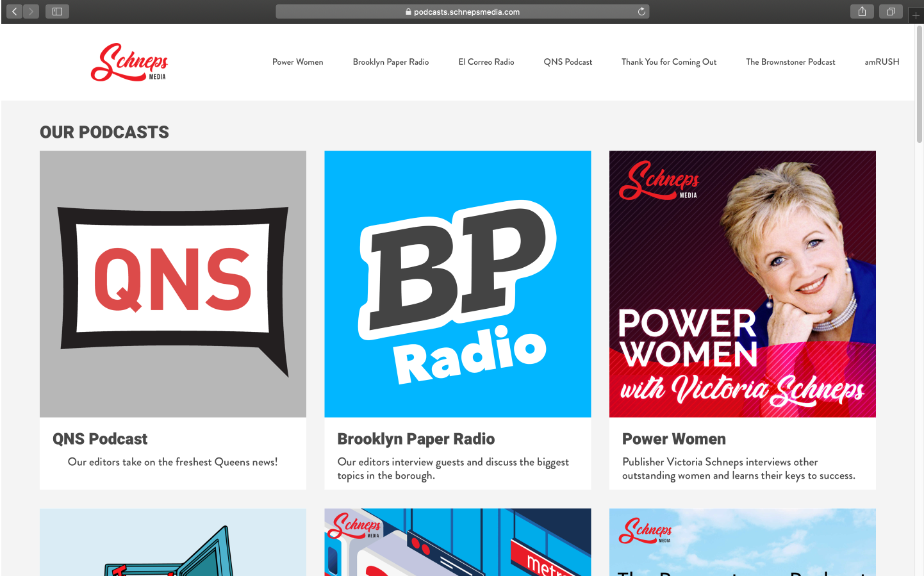Click the Brownstoner Podcast sky artwork at bottom
Image resolution: width=924 pixels, height=576 pixels.
point(743,542)
